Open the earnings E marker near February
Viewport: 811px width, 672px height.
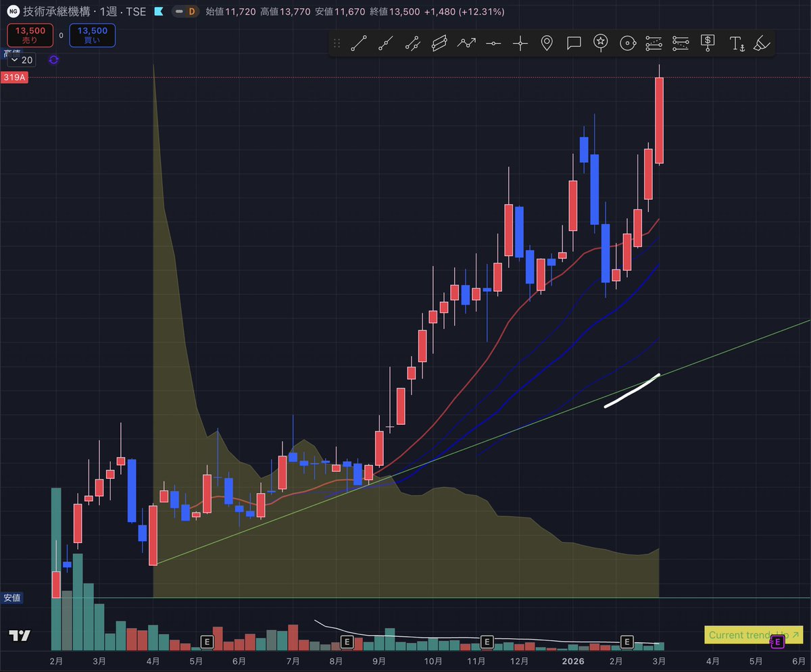(x=627, y=641)
